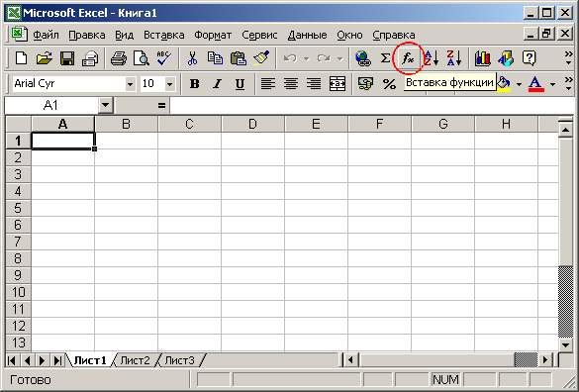Apply percent style format
Viewport: 579px width, 392px height.
[x=389, y=84]
